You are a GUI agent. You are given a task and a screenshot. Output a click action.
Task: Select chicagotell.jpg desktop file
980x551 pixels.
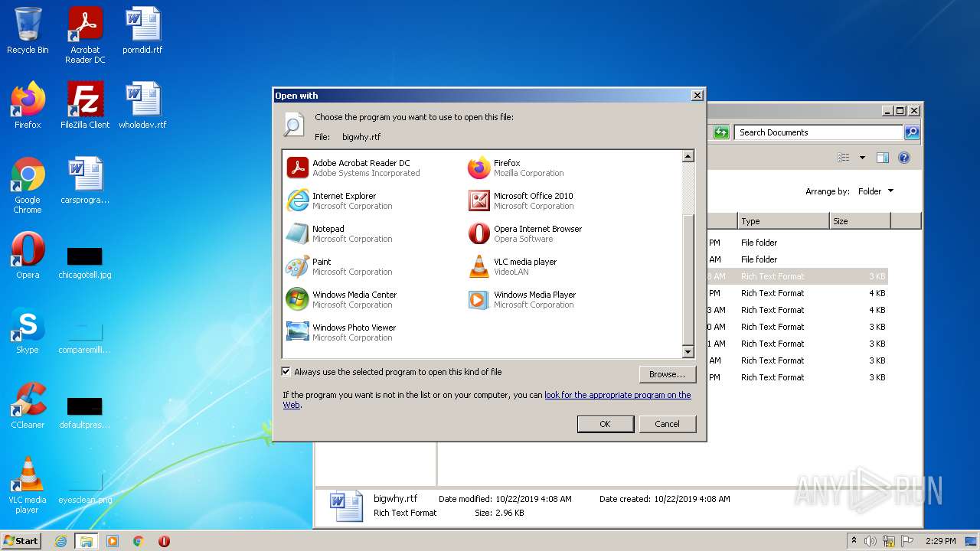(x=85, y=261)
